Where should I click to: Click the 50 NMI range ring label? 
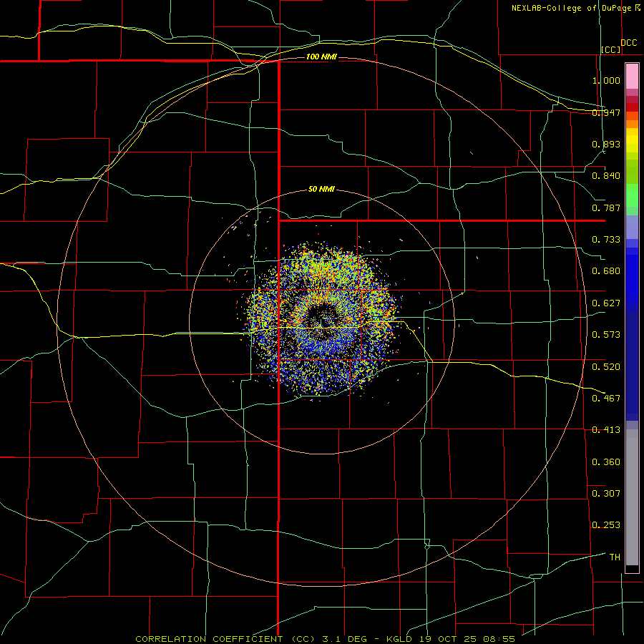(x=321, y=190)
